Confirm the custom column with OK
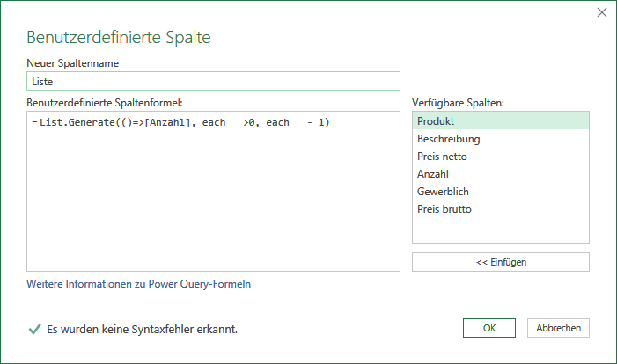617x364 pixels. click(489, 328)
